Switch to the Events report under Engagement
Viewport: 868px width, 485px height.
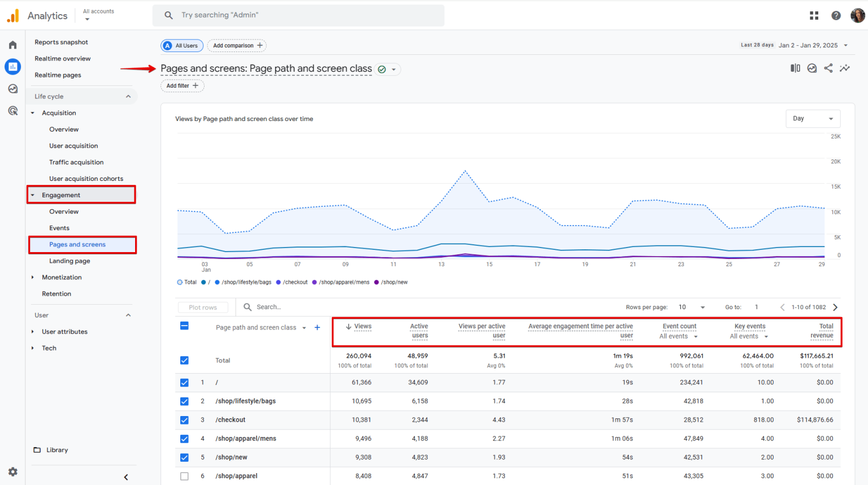59,227
